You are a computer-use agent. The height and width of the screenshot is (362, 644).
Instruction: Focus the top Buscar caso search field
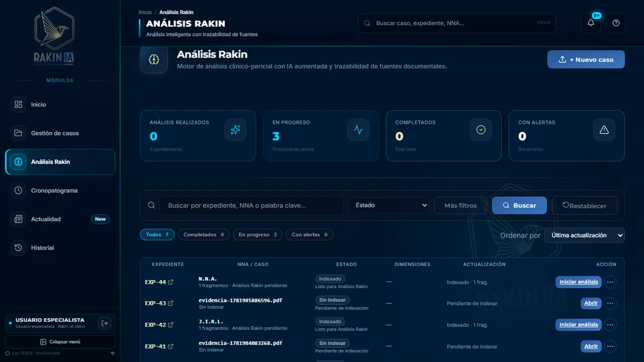coord(457,23)
